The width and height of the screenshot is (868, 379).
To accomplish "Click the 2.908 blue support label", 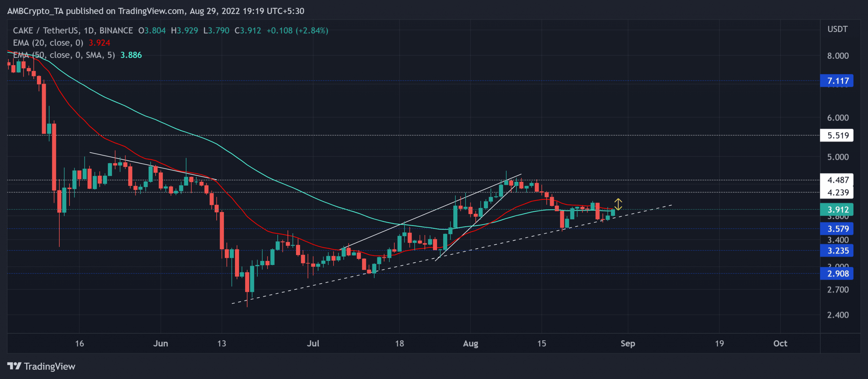I will [x=836, y=273].
